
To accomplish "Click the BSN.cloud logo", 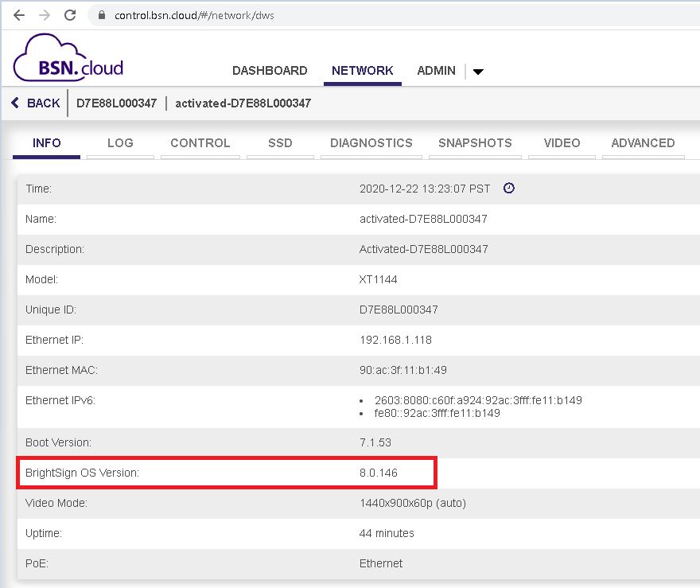I will click(69, 60).
